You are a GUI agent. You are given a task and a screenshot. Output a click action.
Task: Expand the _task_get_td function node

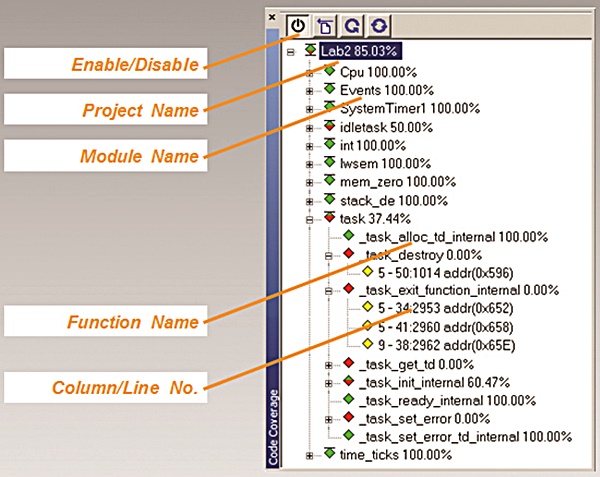coord(330,363)
